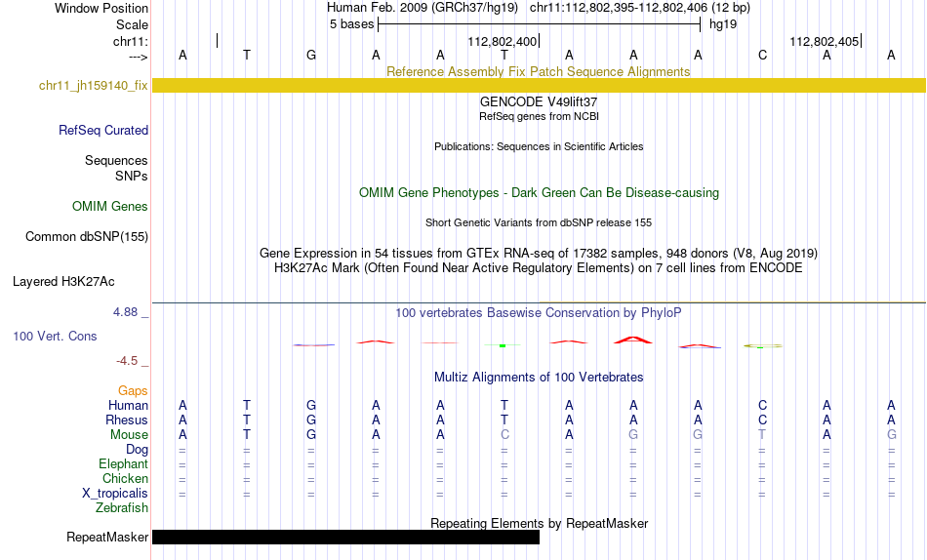Click the Reference Assembly Fix Patch Sequence Alignments title

pyautogui.click(x=538, y=71)
